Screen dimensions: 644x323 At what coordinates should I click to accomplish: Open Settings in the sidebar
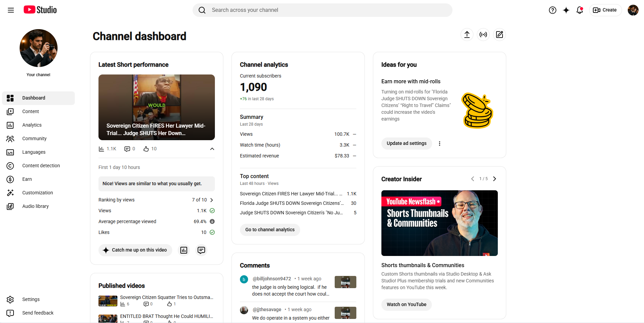[39, 300]
